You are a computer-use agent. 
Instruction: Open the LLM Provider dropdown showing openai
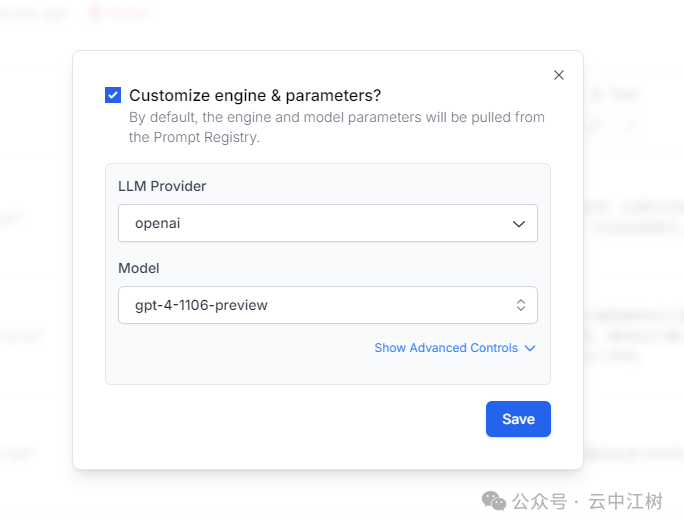tap(327, 224)
